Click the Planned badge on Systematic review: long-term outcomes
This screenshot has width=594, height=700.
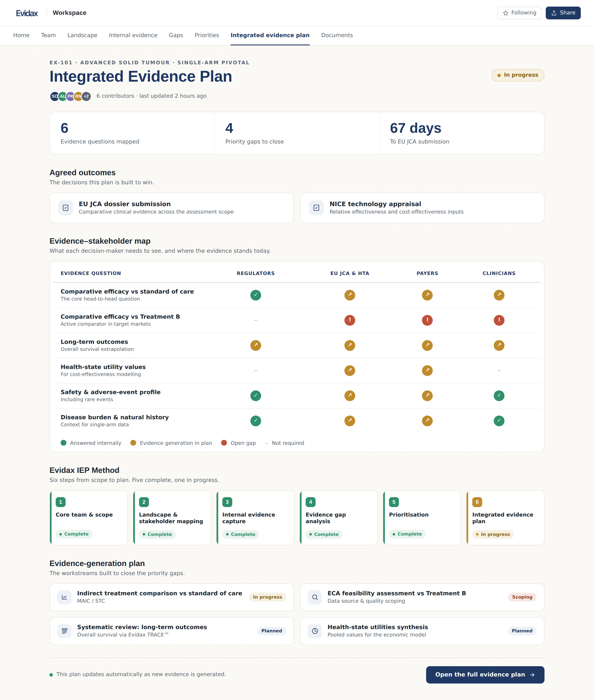tap(271, 631)
